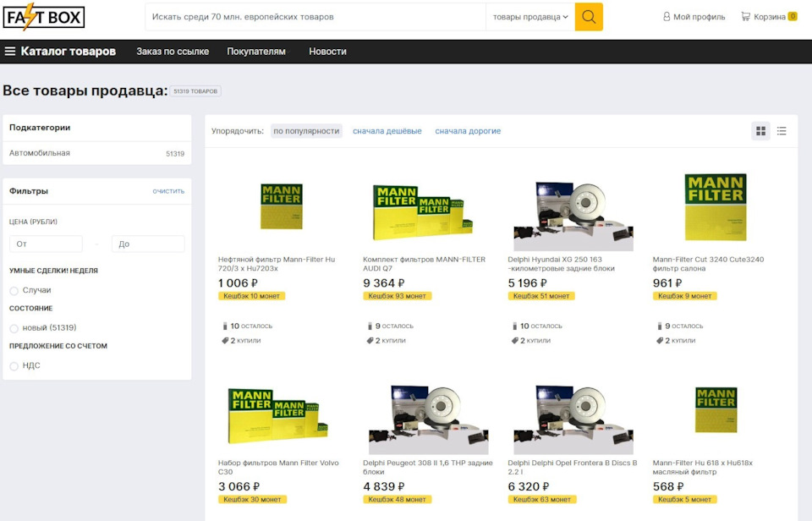Click 'Кешбэк 48 монет' badge
This screenshot has height=521, width=812.
tap(398, 500)
